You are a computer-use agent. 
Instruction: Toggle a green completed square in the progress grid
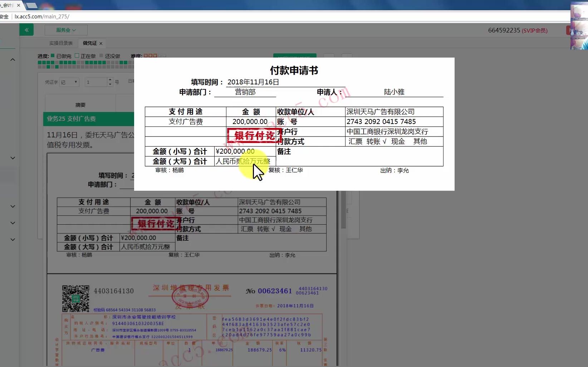(40, 62)
